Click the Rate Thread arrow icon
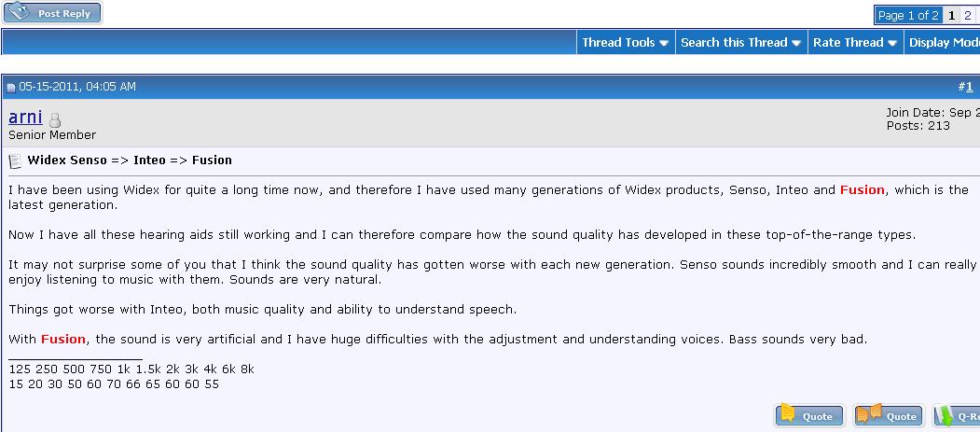The width and height of the screenshot is (980, 432). pos(892,43)
